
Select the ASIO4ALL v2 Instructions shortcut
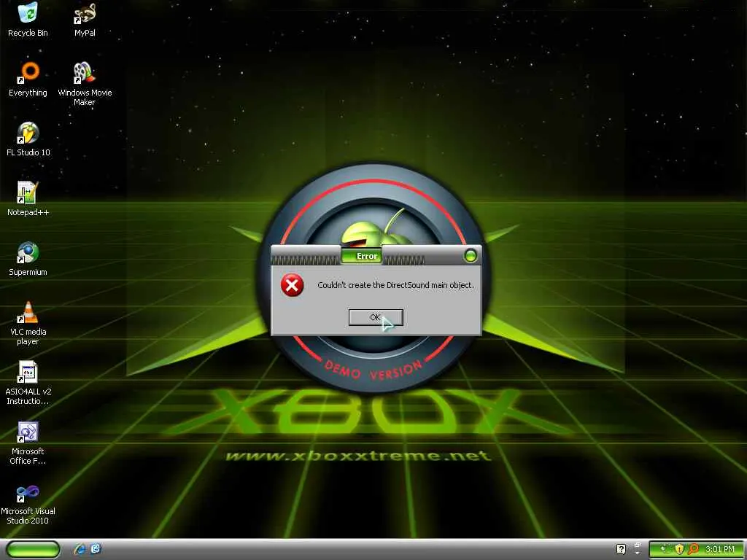[x=28, y=384]
